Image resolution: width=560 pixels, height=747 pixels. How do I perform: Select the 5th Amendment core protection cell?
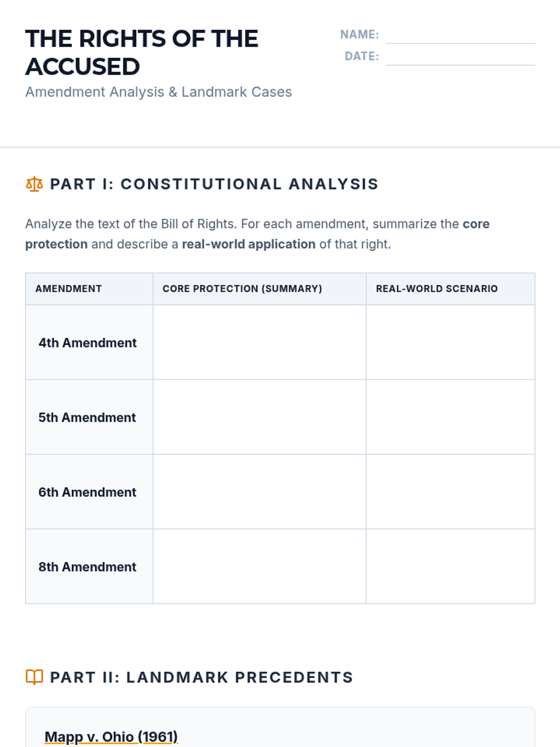pos(259,417)
